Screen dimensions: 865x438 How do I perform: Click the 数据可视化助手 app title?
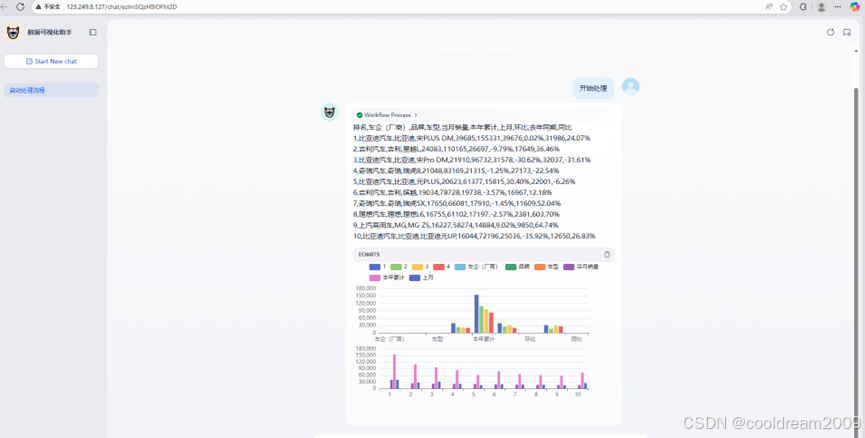click(x=50, y=33)
